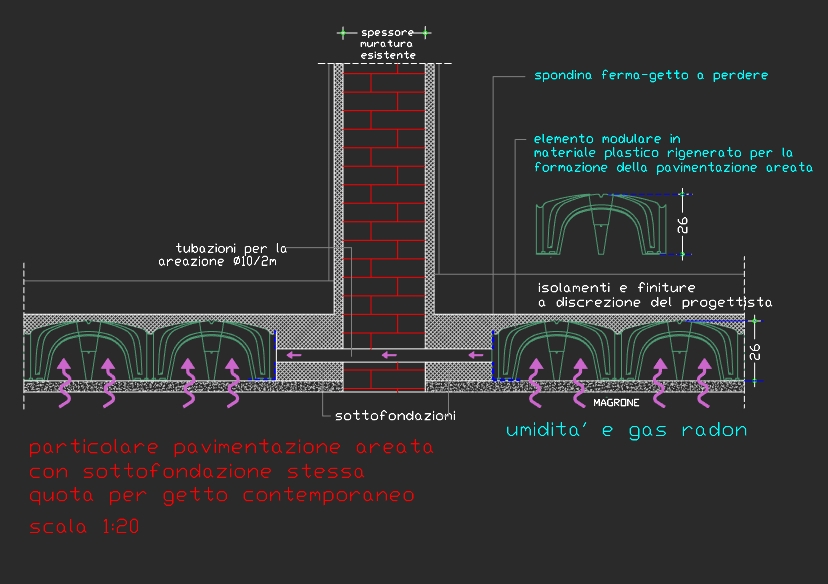Screen dimensions: 828x584
Task: Click the red 'scala 1:20' text
Action: point(83,527)
